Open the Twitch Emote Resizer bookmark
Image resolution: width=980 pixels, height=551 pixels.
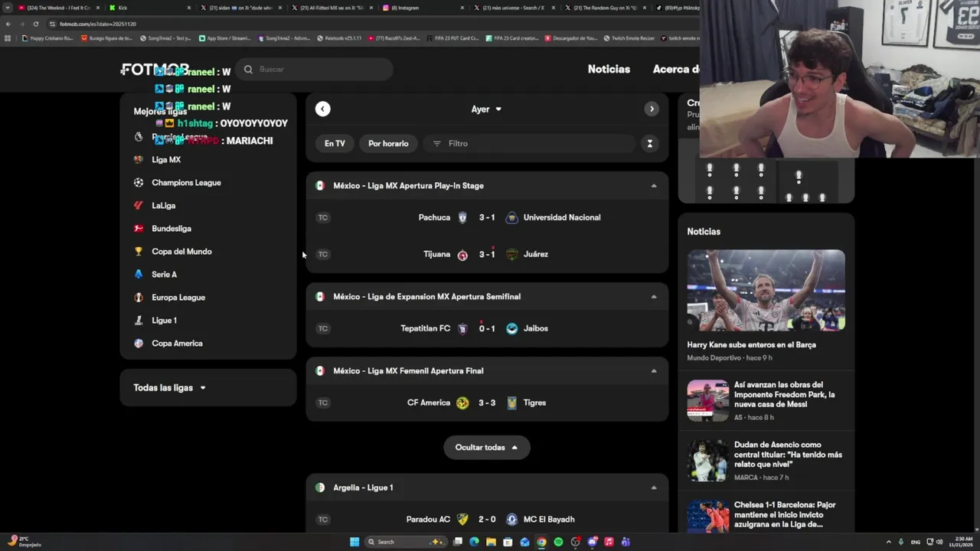click(x=629, y=38)
